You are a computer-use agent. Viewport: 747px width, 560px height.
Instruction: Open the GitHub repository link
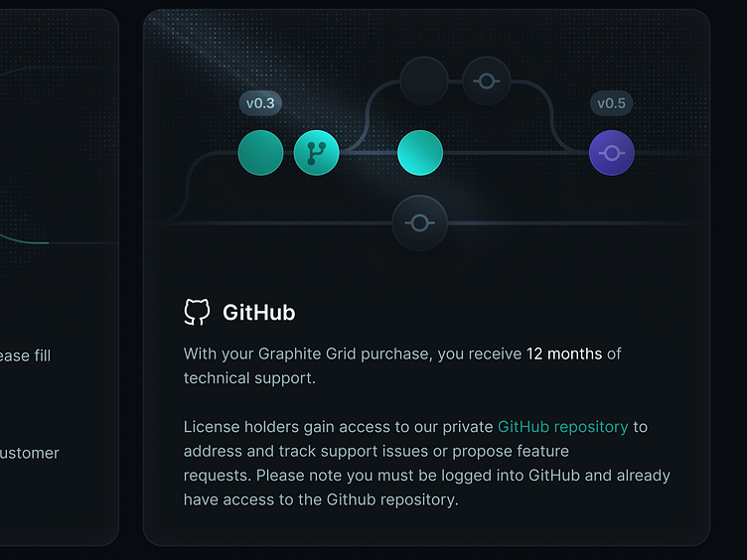click(x=563, y=427)
